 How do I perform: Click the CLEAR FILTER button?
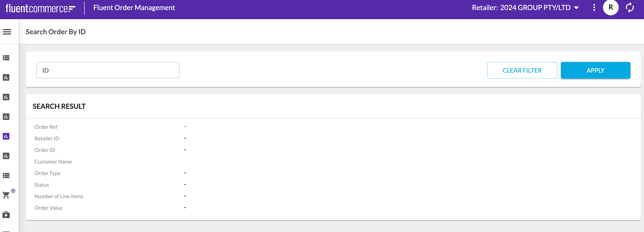click(x=522, y=70)
